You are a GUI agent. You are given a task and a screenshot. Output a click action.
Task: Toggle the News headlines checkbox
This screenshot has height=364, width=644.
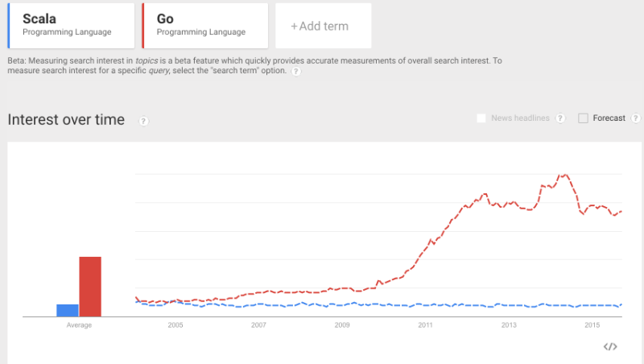(x=481, y=118)
